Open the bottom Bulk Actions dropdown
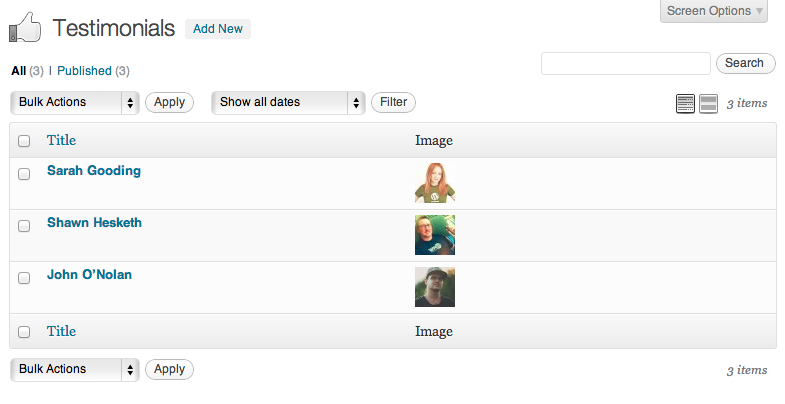This screenshot has width=785, height=404. click(74, 369)
